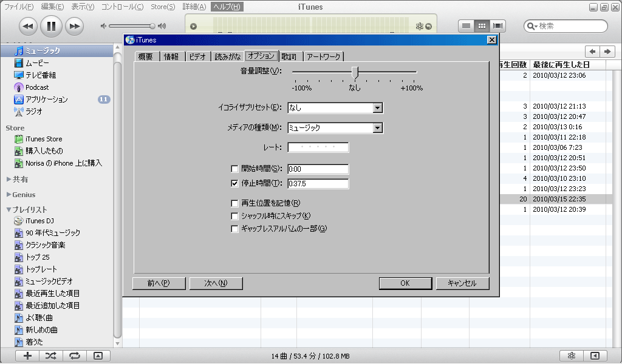Pause playback with the pause button
This screenshot has width=622, height=364.
pos(51,26)
